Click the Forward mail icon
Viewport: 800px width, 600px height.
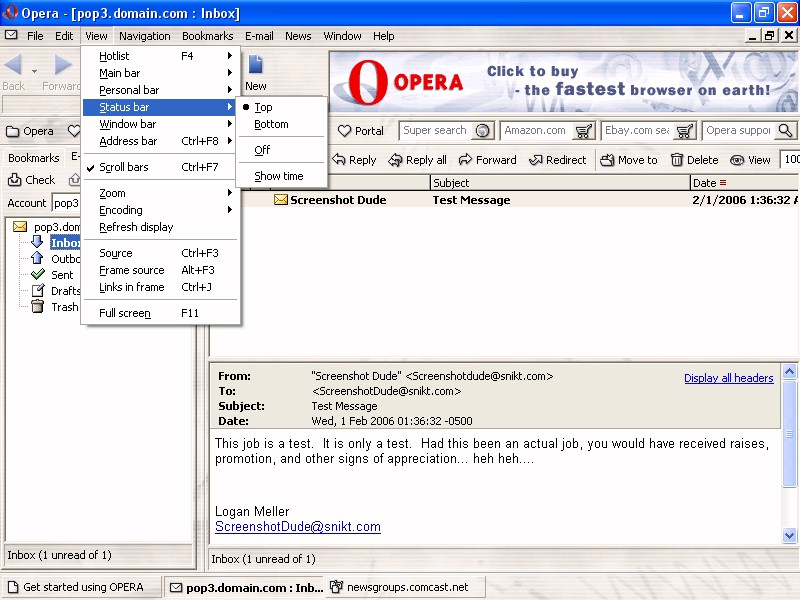click(x=465, y=160)
